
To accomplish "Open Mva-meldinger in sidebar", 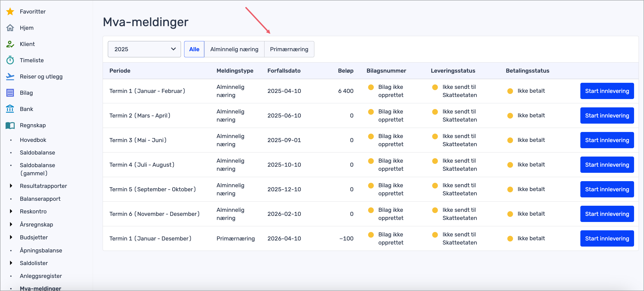I will 40,288.
